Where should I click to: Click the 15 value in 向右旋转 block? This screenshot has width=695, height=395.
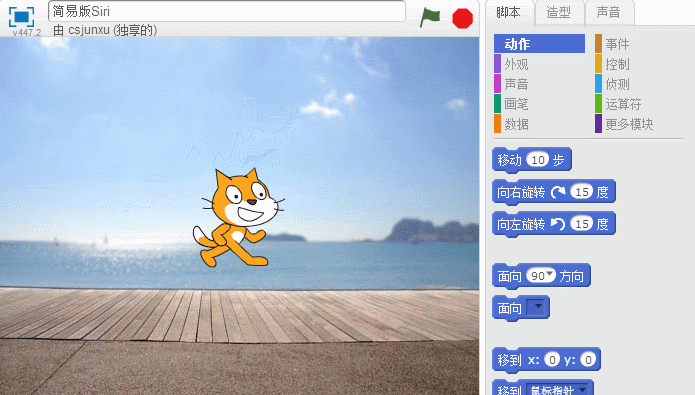pos(582,192)
